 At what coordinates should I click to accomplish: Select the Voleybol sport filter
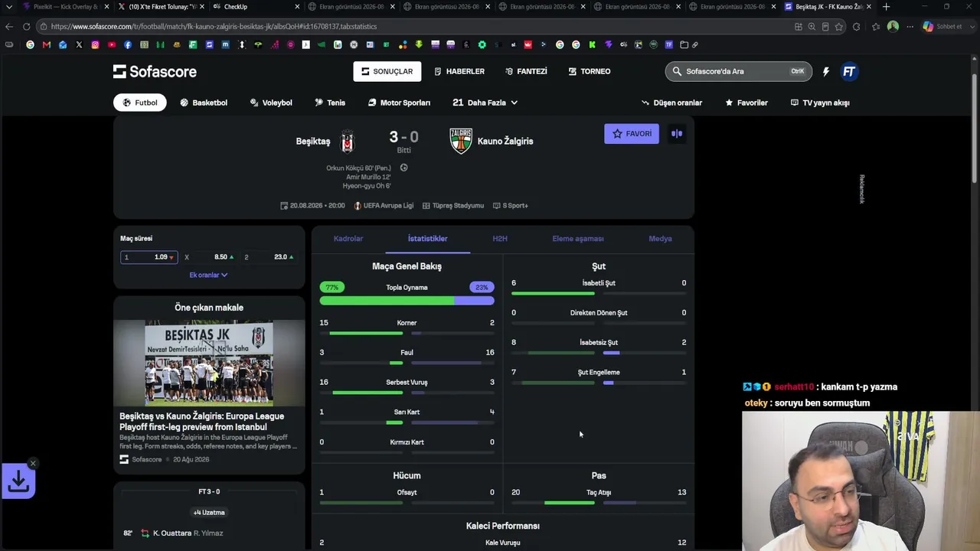[271, 103]
